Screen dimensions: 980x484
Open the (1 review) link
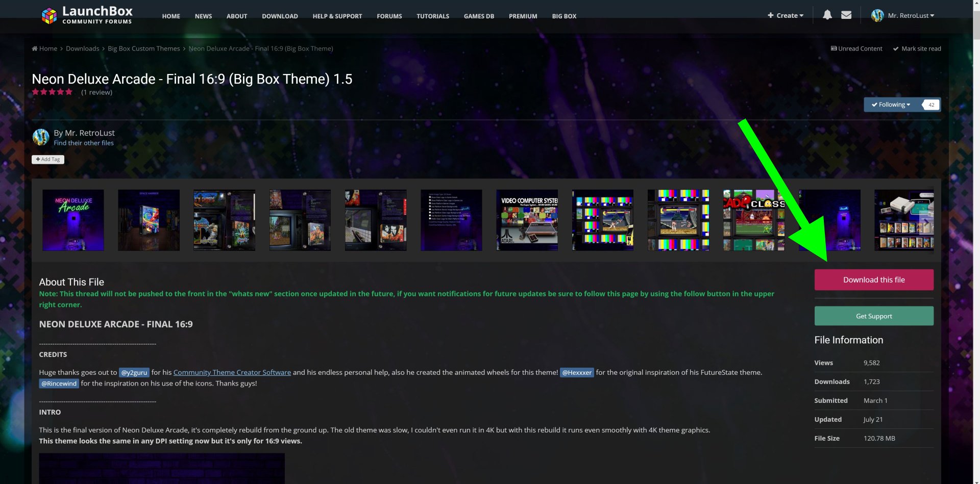[x=96, y=92]
